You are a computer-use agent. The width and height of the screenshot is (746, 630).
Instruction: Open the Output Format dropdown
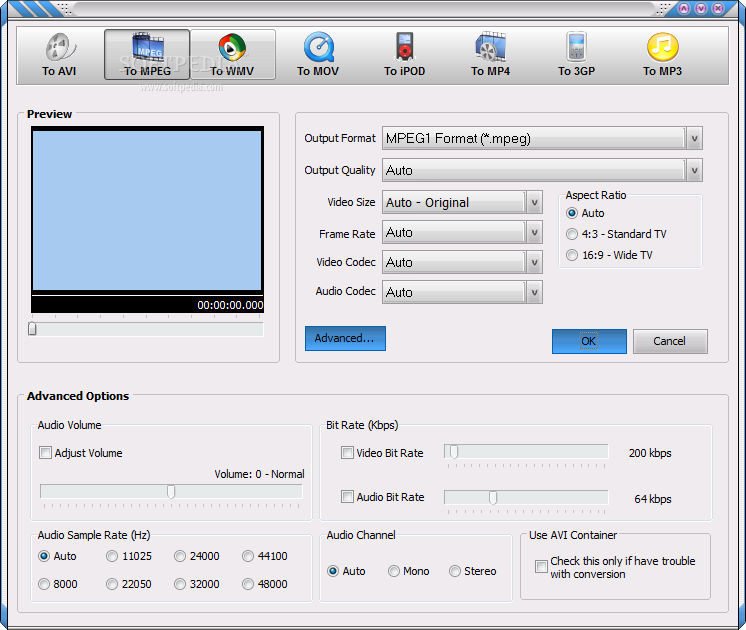[694, 138]
